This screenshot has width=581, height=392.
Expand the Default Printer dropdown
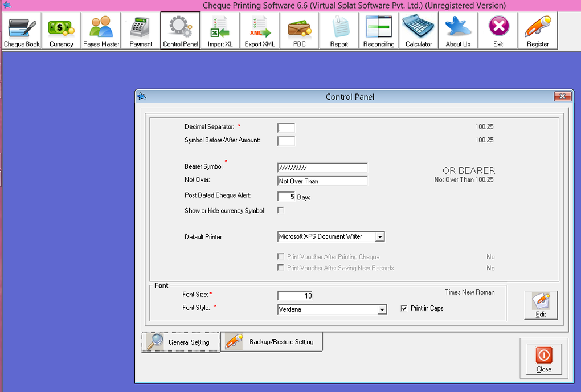380,237
